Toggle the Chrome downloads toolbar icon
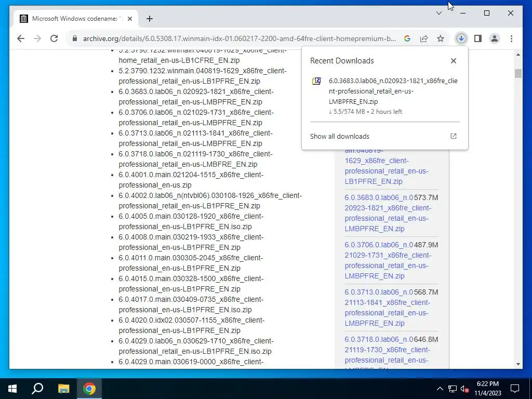 coord(461,38)
